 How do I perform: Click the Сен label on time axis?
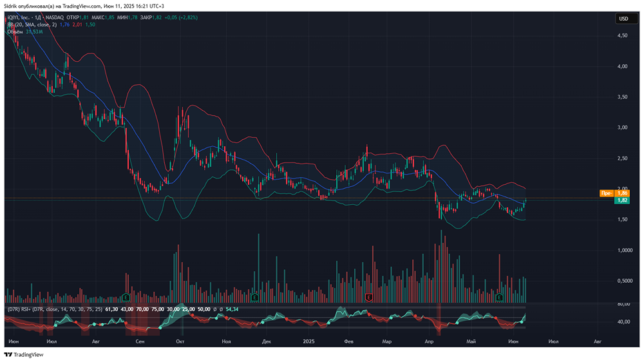140,341
